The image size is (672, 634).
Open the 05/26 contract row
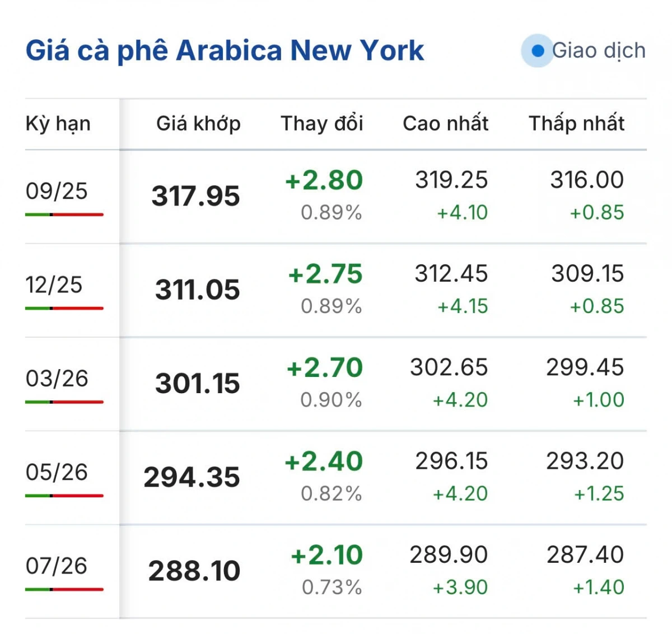click(336, 477)
